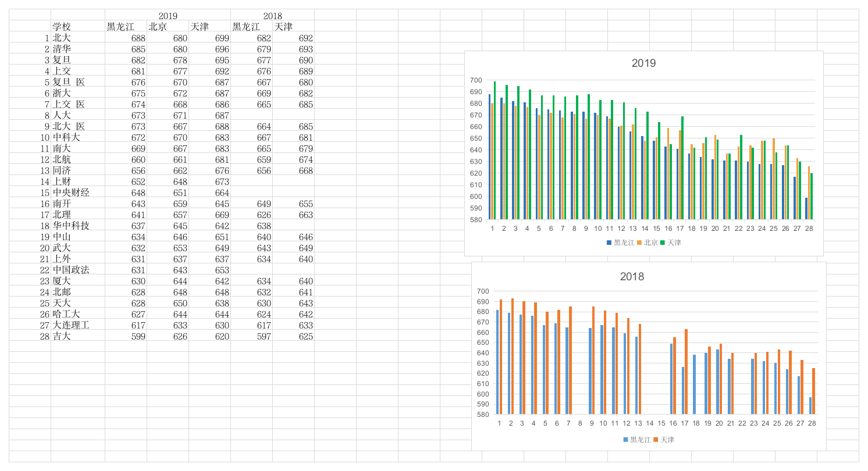This screenshot has height=471, width=868.
Task: Click the 2019 chart title
Action: click(x=643, y=63)
